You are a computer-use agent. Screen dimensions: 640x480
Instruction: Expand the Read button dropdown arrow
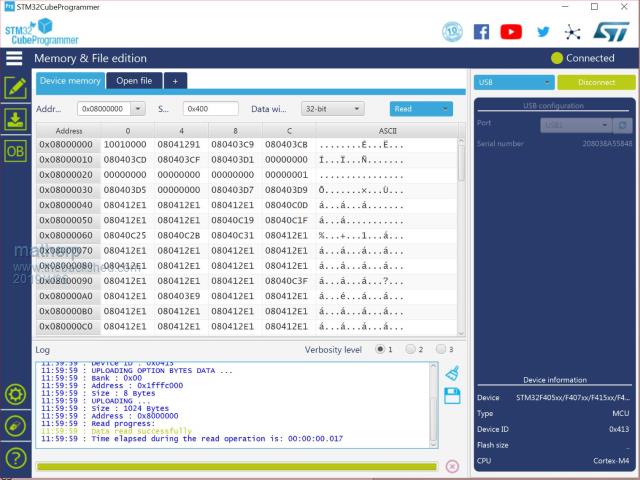445,109
